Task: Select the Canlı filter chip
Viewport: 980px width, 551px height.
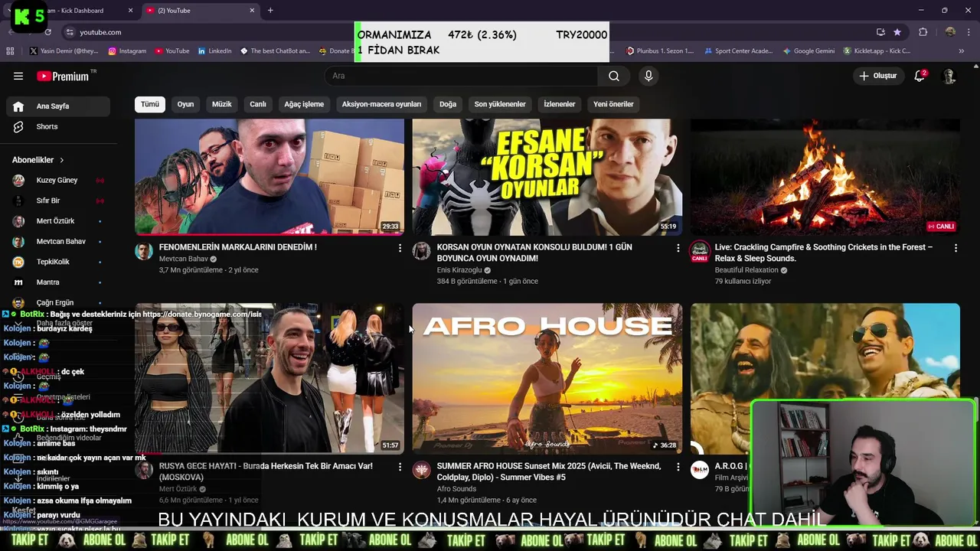Action: [258, 104]
